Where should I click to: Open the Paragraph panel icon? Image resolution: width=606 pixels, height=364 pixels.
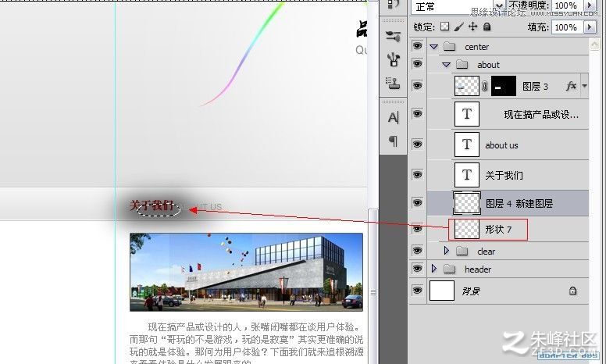click(393, 141)
